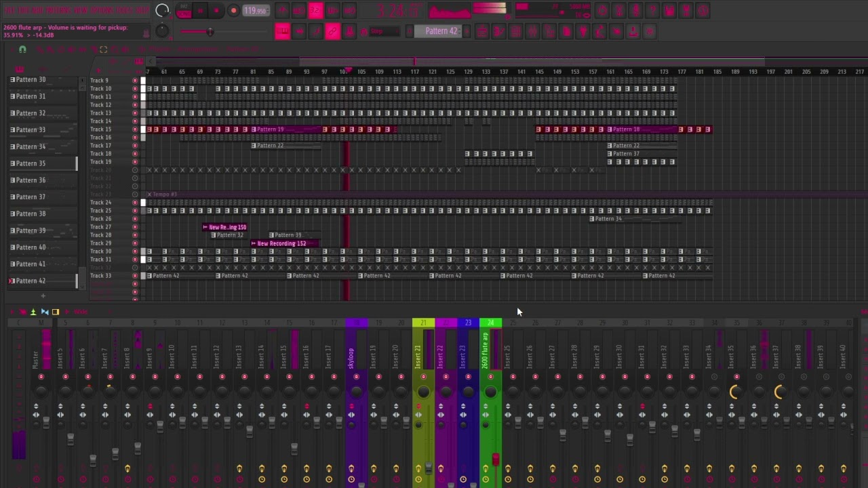Open the TOOLS menu
This screenshot has width=868, height=488.
pos(125,10)
